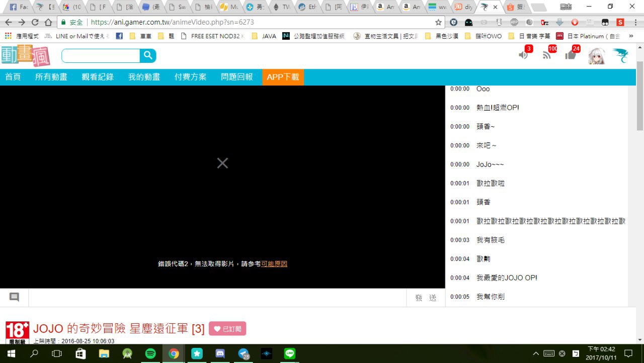
Task: Open the 黑色沙漠 bookmark folder
Action: pyautogui.click(x=441, y=36)
